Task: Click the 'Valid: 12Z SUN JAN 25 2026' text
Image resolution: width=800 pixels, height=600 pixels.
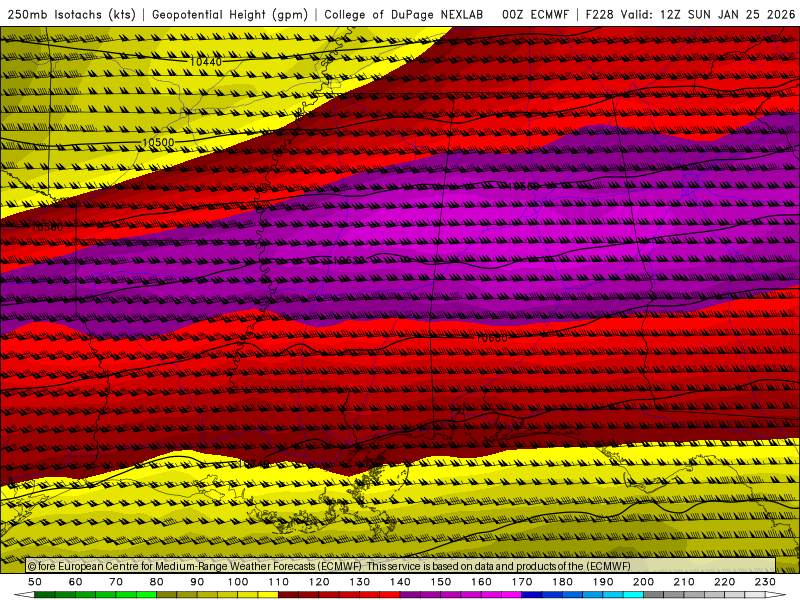Action: pyautogui.click(x=708, y=15)
